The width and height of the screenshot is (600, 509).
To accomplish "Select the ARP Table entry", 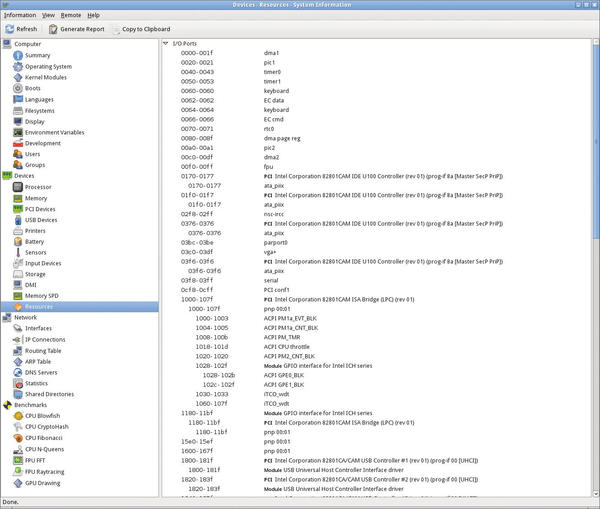I will pos(38,362).
